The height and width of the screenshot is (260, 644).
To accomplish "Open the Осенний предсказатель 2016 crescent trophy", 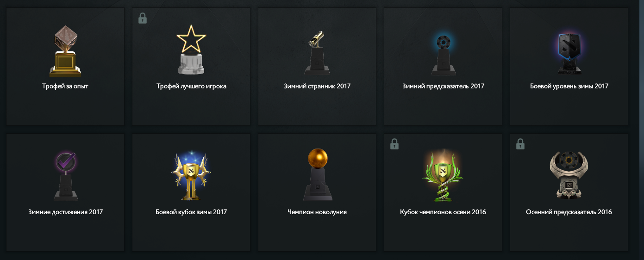I will (569, 176).
